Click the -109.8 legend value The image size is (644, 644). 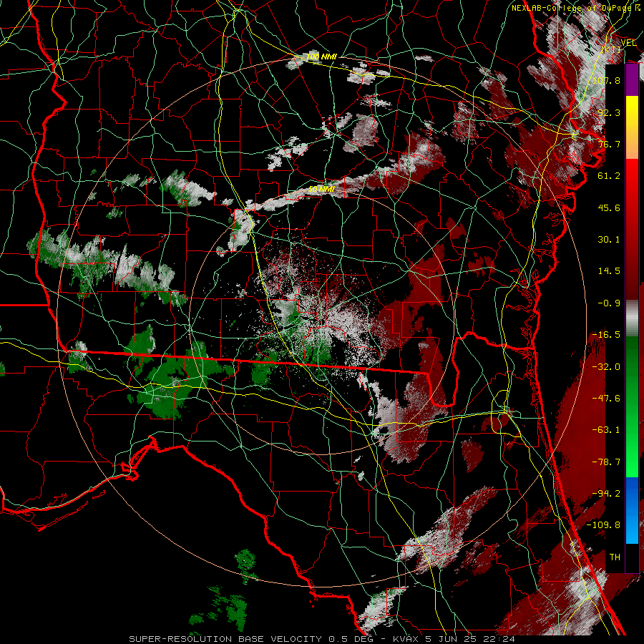point(603,525)
